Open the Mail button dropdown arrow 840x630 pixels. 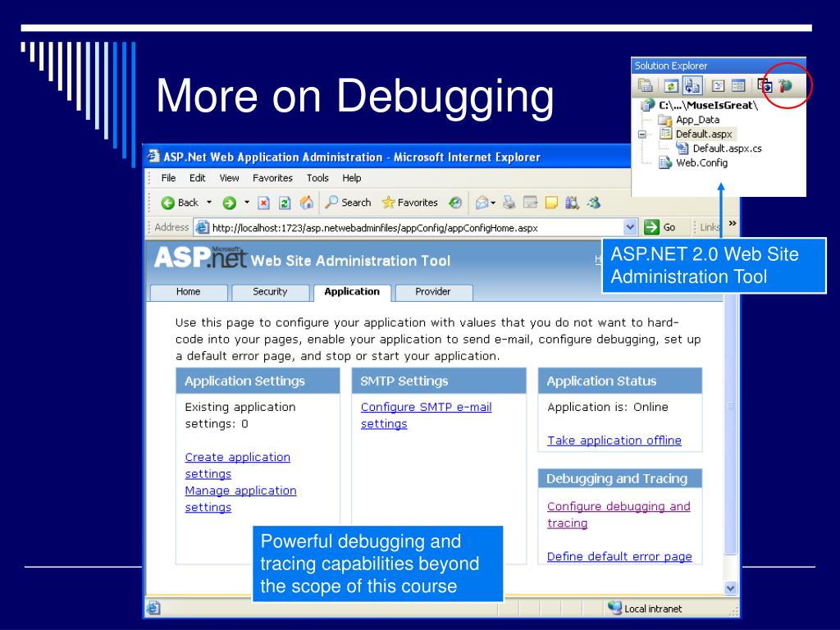tap(493, 203)
